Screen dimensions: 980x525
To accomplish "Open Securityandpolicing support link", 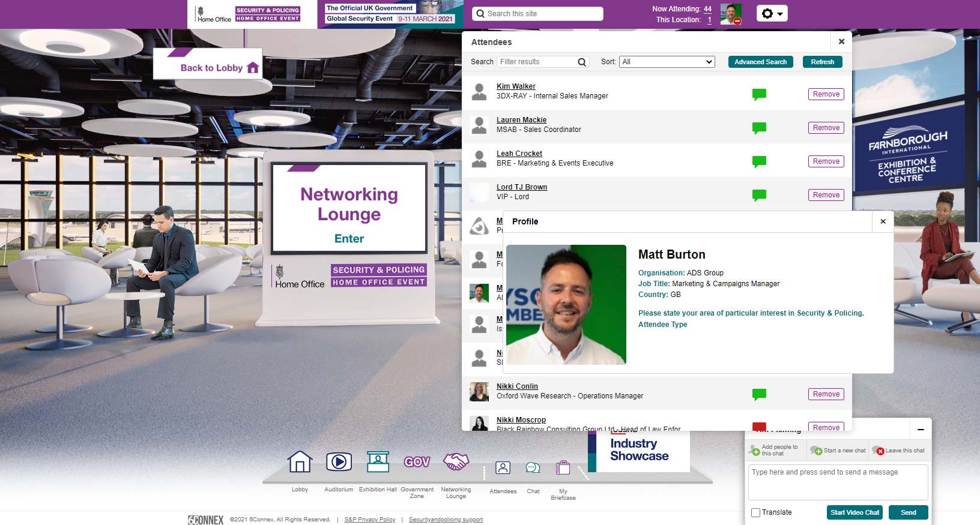I will click(446, 520).
